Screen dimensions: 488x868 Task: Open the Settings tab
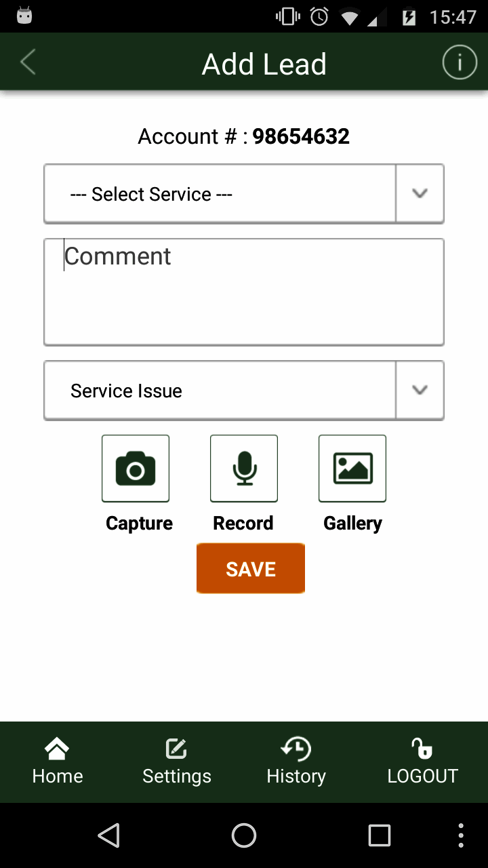tap(176, 762)
